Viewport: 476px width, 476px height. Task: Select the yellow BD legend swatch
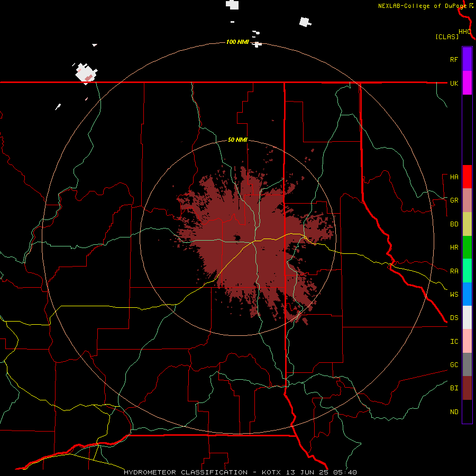[x=467, y=224]
